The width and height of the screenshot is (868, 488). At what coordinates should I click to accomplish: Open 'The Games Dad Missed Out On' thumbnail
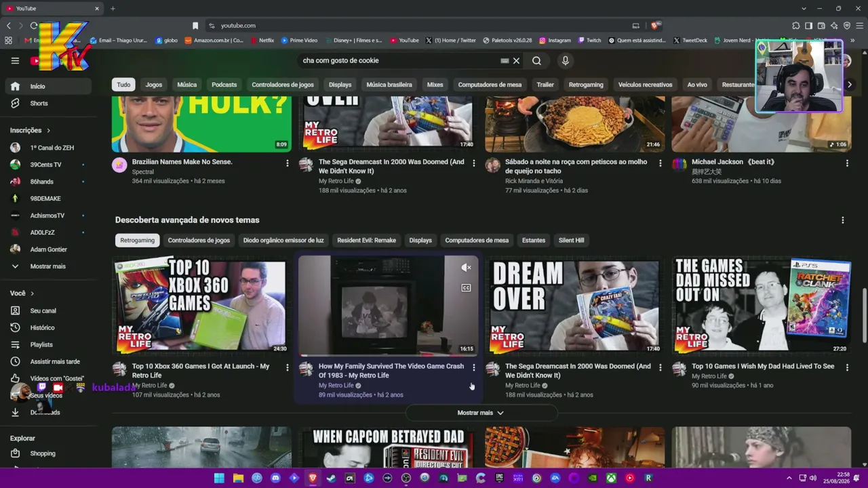tap(762, 305)
